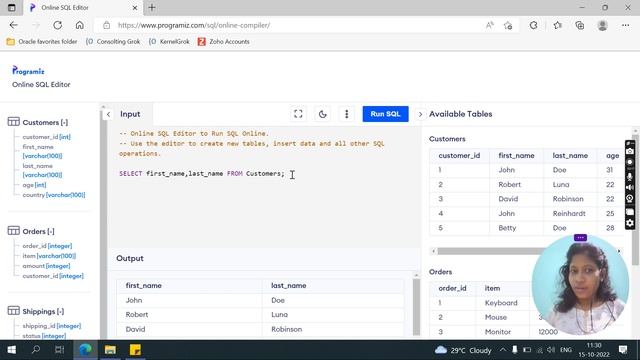Screen dimensions: 640x360
Task: Click the purple webcam bubble options button
Action: coord(580,238)
